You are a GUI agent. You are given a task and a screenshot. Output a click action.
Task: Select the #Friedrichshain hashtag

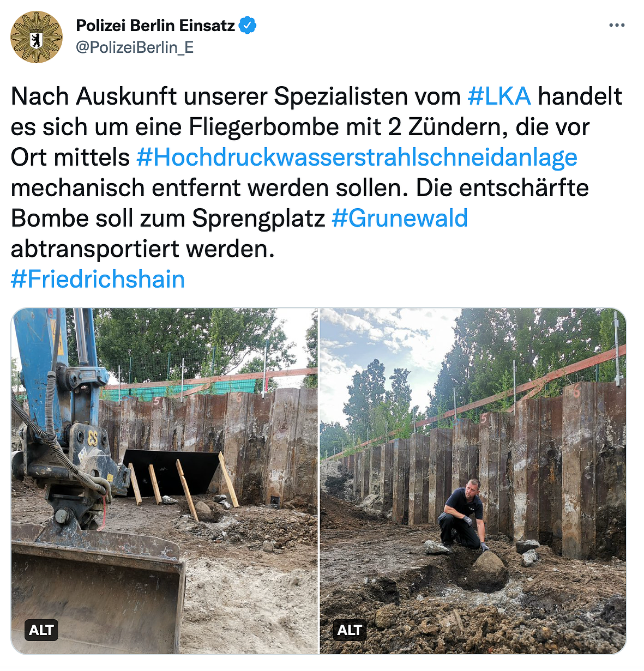pos(98,280)
